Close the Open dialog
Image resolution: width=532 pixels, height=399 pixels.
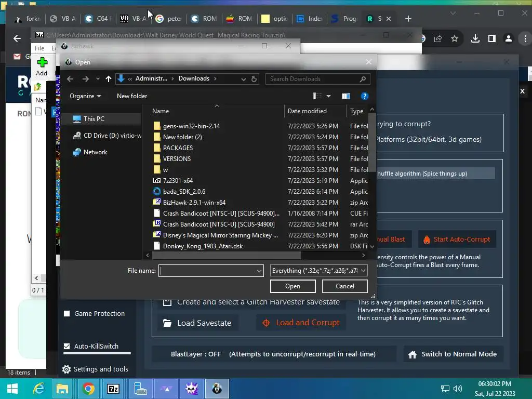(x=369, y=62)
